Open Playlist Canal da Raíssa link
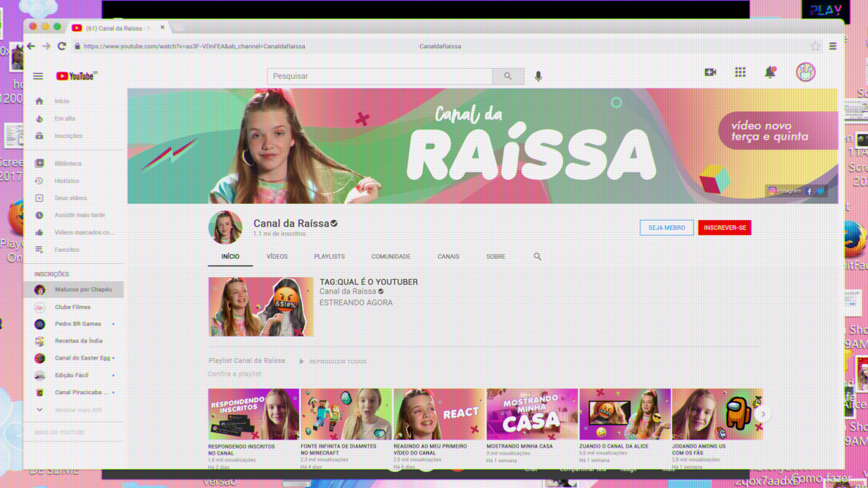The height and width of the screenshot is (488, 868). coord(247,361)
